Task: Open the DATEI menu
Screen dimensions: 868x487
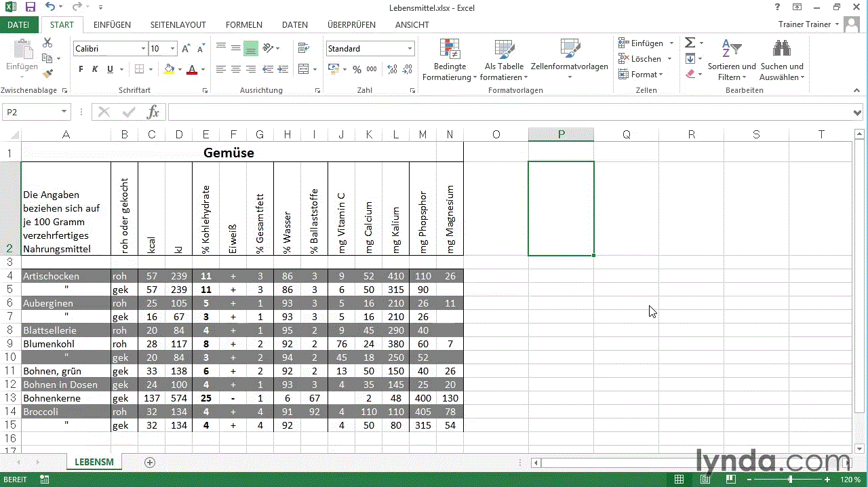Action: 18,25
